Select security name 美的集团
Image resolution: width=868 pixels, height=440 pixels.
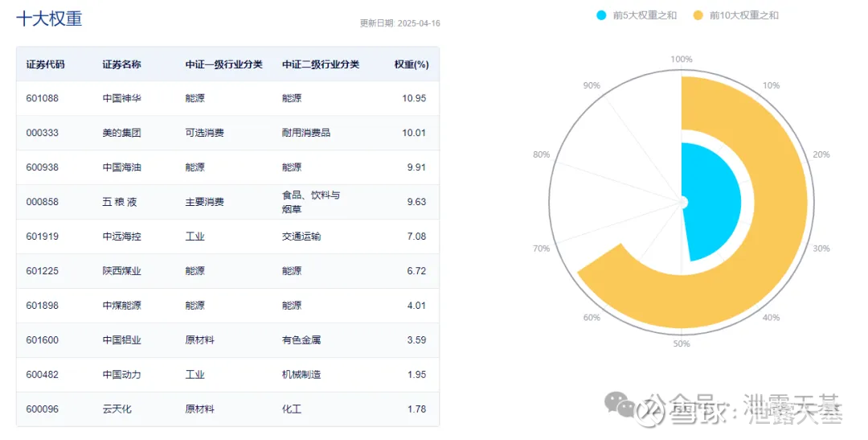pyautogui.click(x=122, y=133)
